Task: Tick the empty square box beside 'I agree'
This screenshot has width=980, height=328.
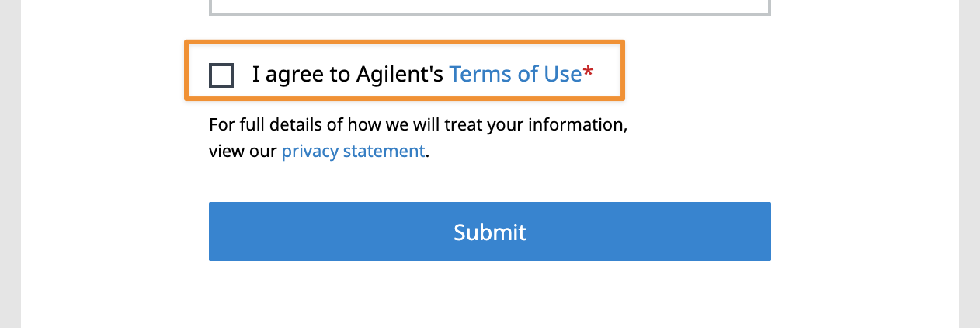Action: 221,75
